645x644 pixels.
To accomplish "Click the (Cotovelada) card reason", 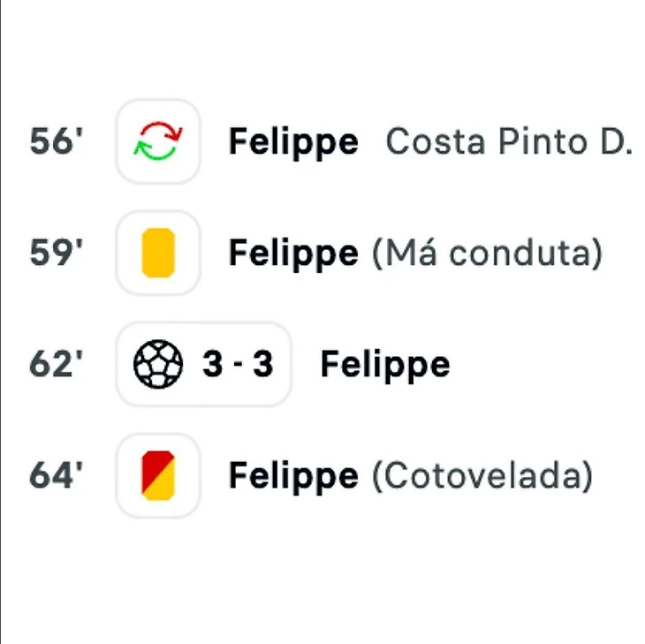I will point(482,476).
